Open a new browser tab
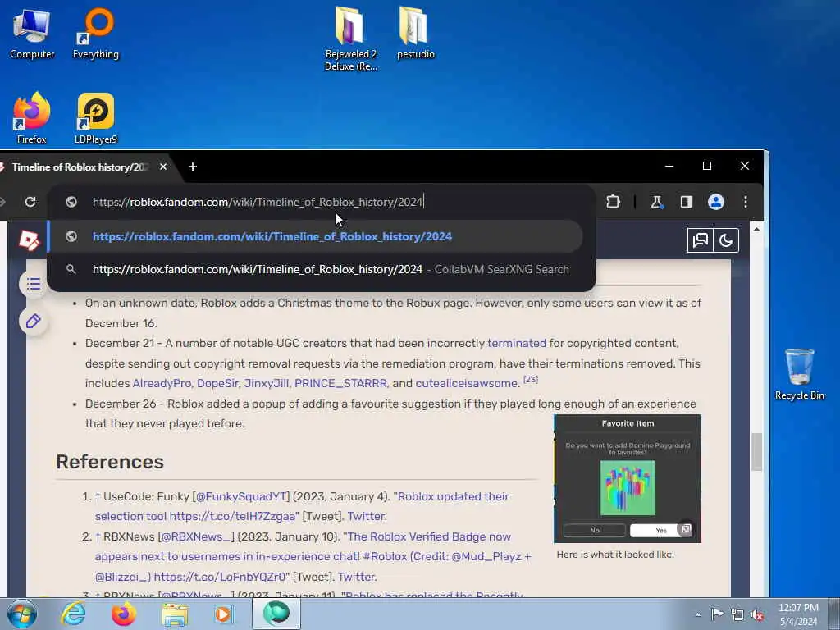The image size is (840, 630). (192, 167)
